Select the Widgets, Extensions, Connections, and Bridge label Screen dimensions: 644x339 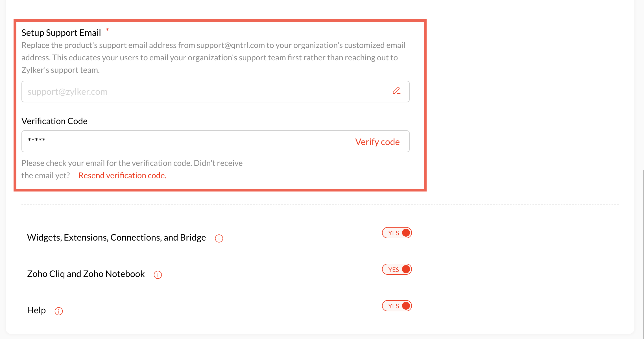click(x=116, y=237)
